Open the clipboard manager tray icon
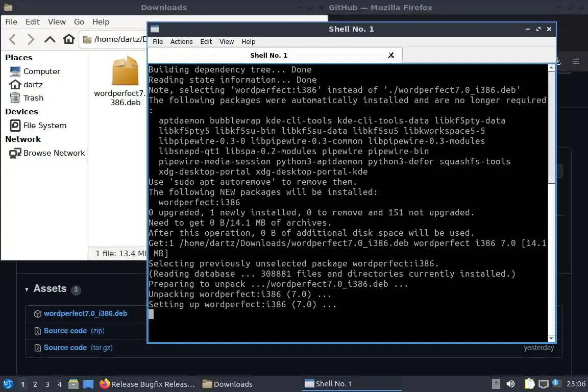Image resolution: width=588 pixels, height=392 pixels. pyautogui.click(x=529, y=384)
